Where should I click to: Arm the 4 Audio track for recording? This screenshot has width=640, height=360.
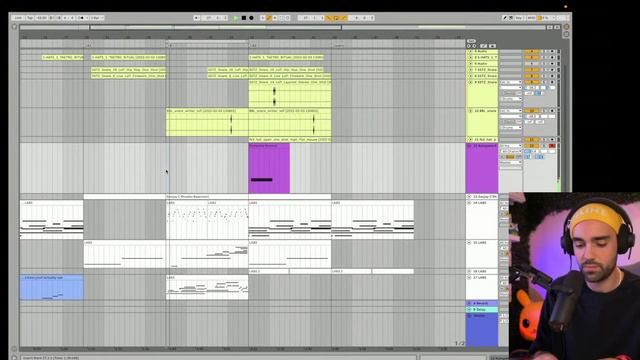[552, 51]
